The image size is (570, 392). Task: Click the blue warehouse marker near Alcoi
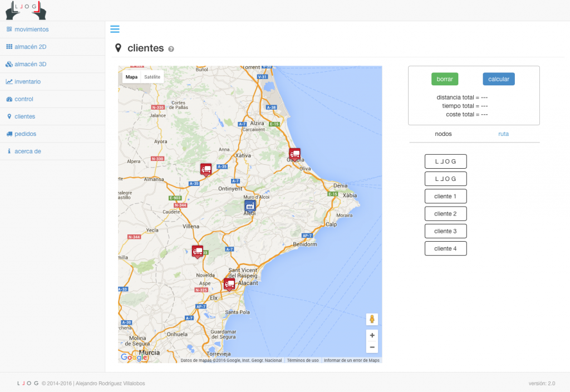[249, 205]
